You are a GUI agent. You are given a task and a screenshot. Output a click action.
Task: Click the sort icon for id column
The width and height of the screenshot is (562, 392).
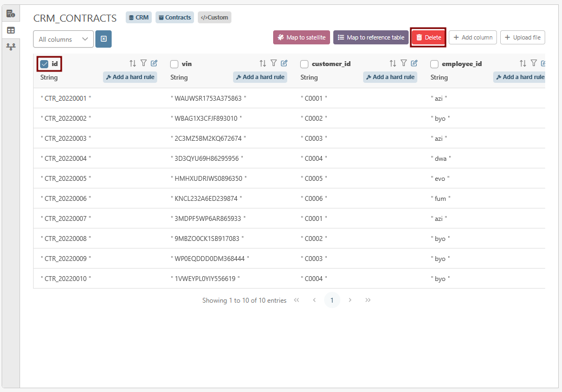point(133,63)
